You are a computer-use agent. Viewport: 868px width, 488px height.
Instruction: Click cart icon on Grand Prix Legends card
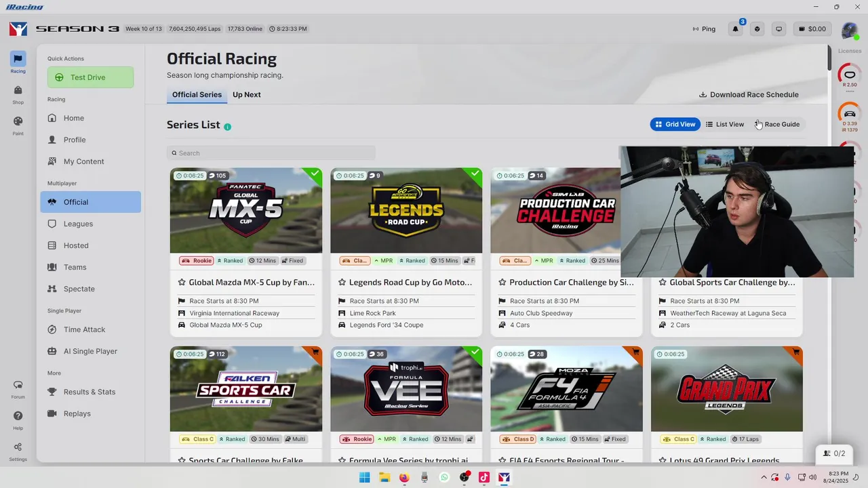[x=796, y=352]
